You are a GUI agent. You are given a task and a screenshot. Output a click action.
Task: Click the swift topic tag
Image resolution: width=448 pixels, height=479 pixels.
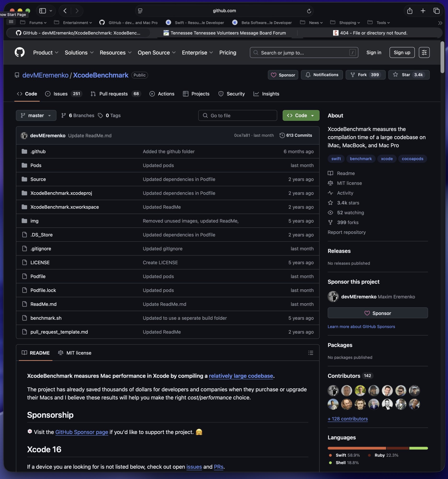coord(336,159)
